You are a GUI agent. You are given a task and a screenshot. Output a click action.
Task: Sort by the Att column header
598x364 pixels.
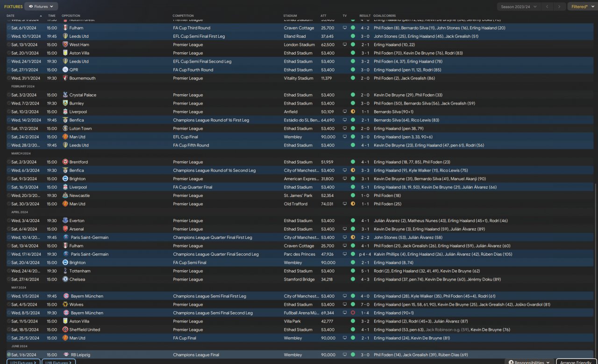point(323,16)
